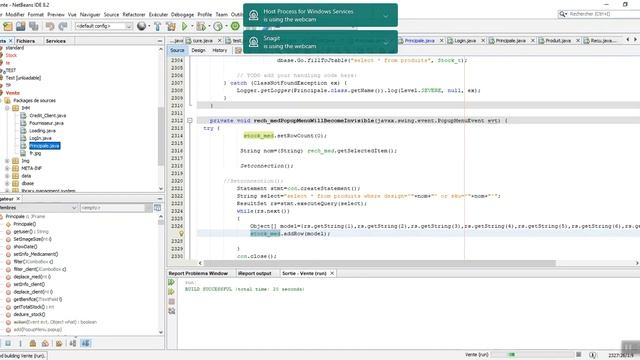Click the New Project toolbar icon
This screenshot has width=640, height=360.
[x=8, y=26]
